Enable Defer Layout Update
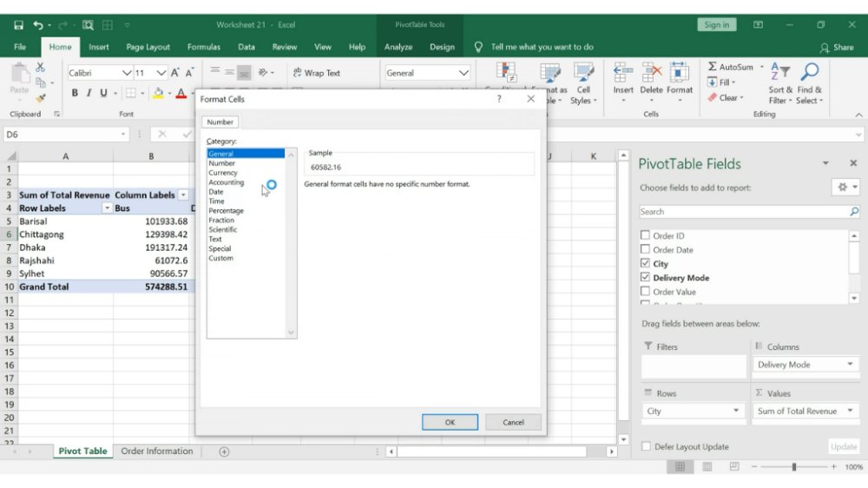This screenshot has height=488, width=868. [646, 446]
